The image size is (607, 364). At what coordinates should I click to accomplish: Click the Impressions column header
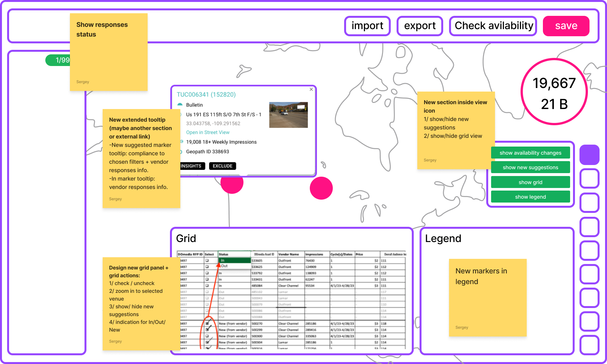pyautogui.click(x=317, y=254)
